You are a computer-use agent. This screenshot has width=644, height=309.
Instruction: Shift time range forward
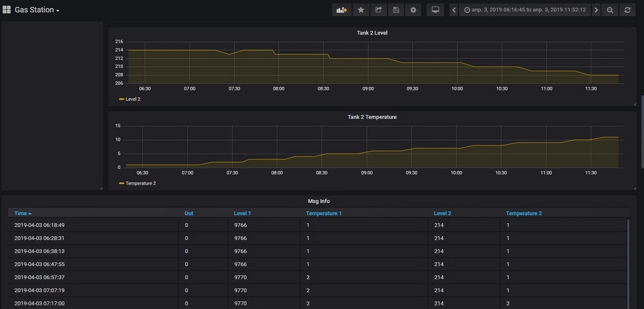(x=596, y=10)
